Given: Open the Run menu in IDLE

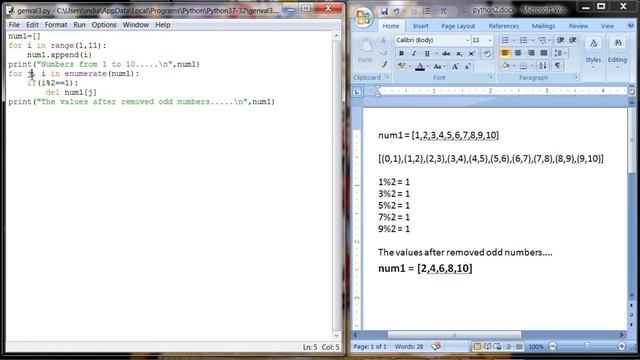Looking at the screenshot, I should click(x=79, y=25).
